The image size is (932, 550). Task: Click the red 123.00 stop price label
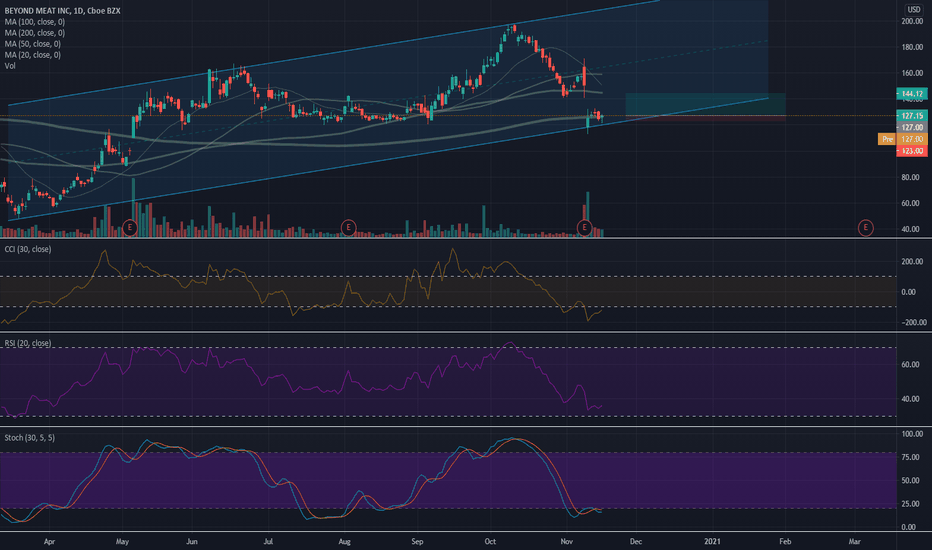912,151
